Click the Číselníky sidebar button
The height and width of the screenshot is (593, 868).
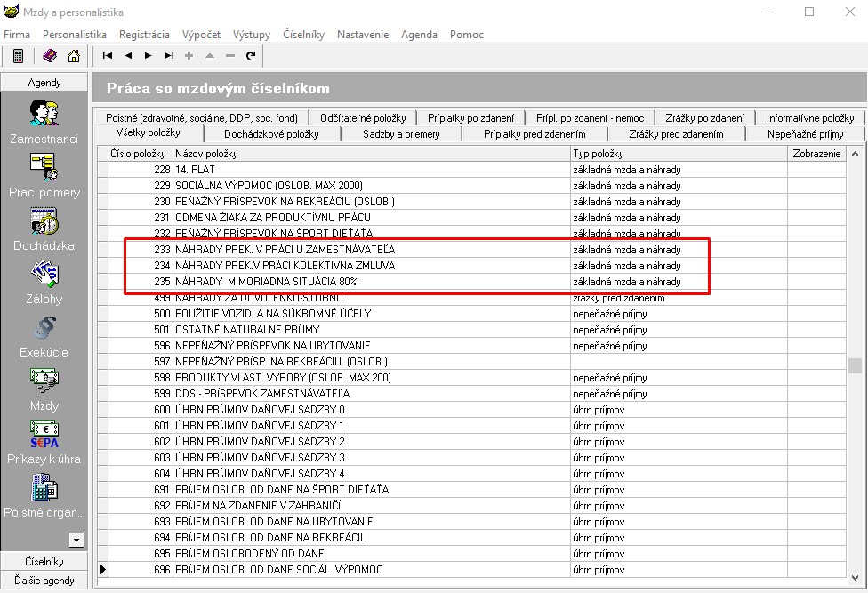(44, 562)
